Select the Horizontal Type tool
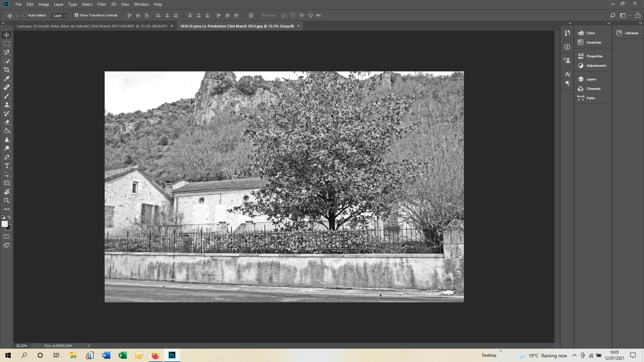 [7, 166]
